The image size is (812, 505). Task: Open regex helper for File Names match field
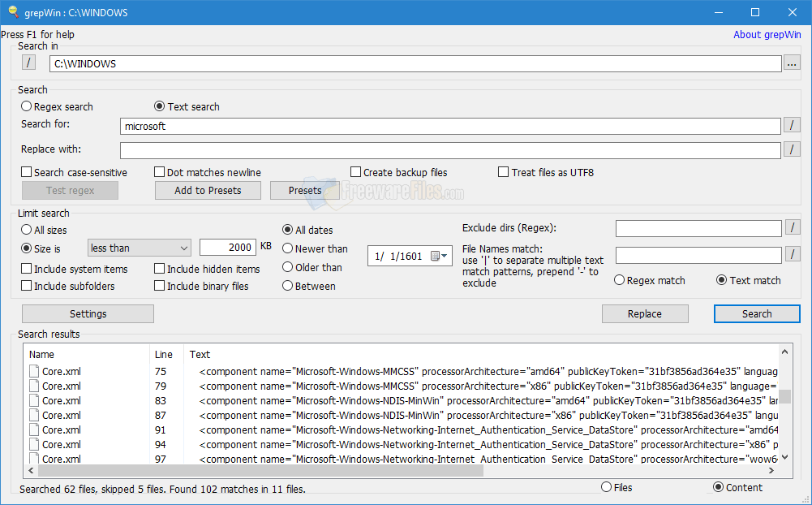[x=793, y=255]
